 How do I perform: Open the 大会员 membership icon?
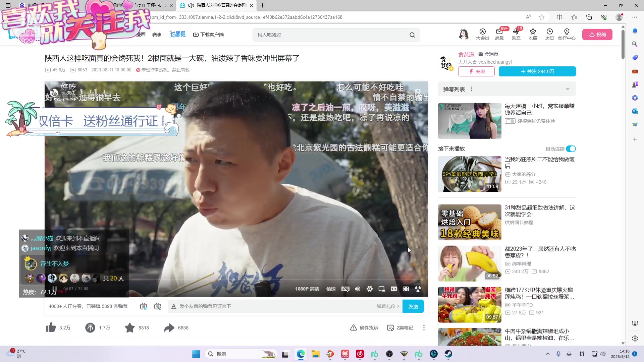(482, 34)
